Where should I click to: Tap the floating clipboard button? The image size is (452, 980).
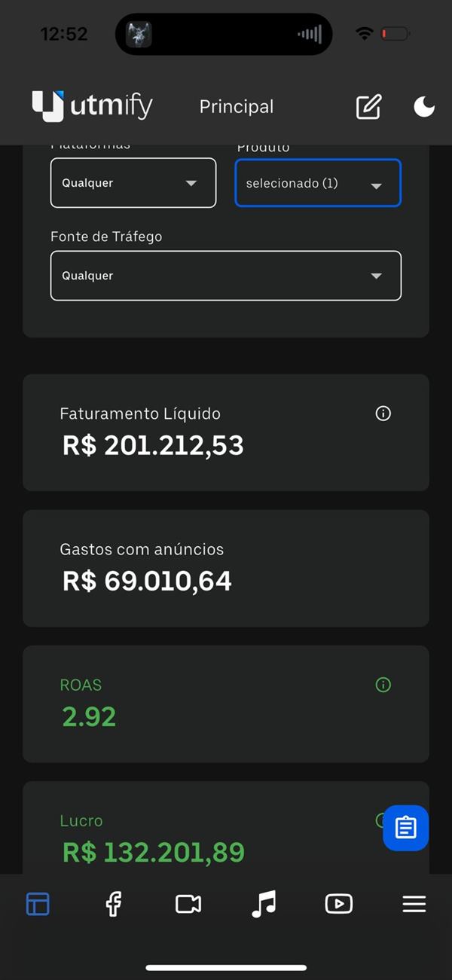coord(405,827)
